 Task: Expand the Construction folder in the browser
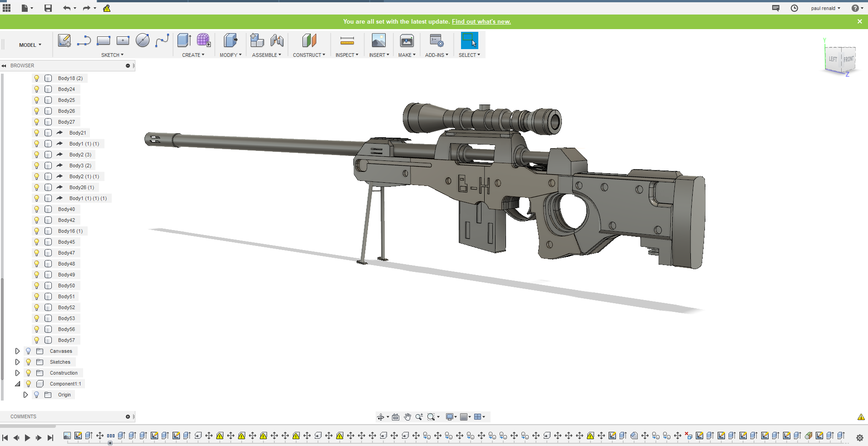[x=17, y=373]
